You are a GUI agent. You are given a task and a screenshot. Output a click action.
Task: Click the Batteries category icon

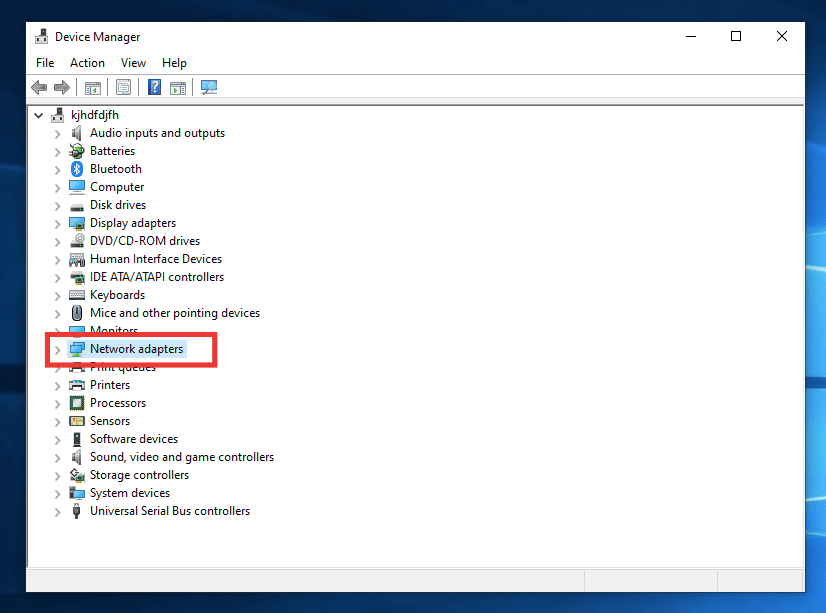point(77,151)
